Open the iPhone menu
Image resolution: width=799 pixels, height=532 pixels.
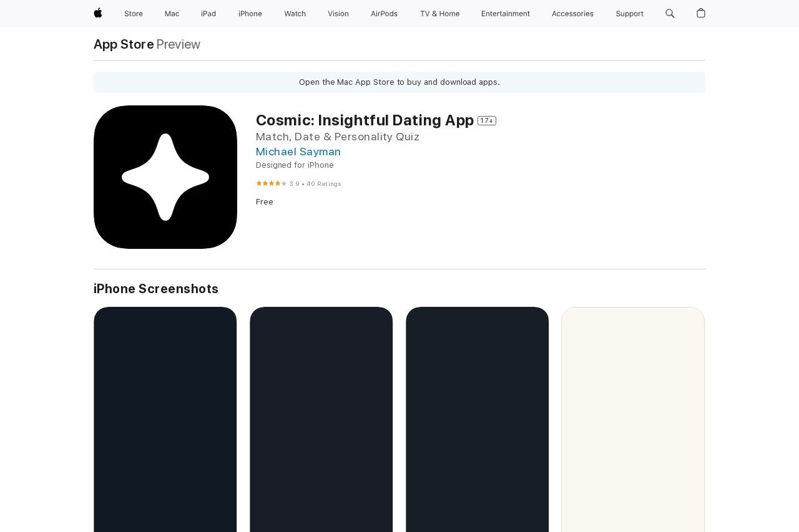point(250,14)
